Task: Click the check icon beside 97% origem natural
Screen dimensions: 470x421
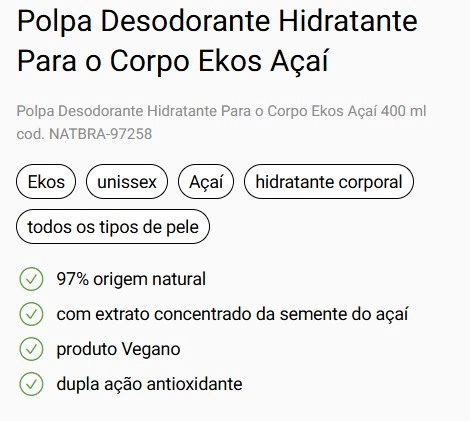Action: (31, 279)
